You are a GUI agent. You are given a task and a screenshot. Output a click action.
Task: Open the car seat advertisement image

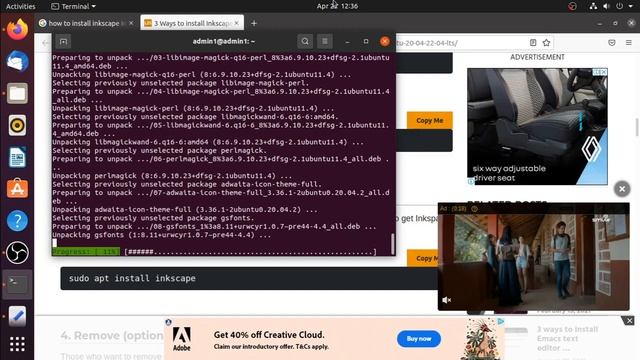click(x=537, y=127)
